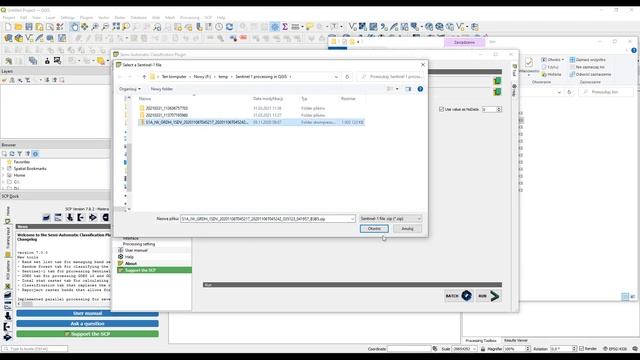Open the New Print Layout tool

[x=39, y=27]
